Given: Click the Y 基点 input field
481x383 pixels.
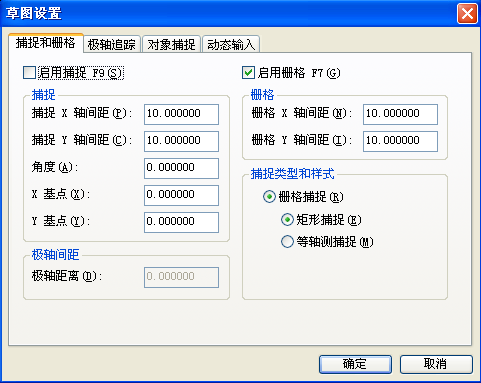Looking at the screenshot, I should [181, 222].
